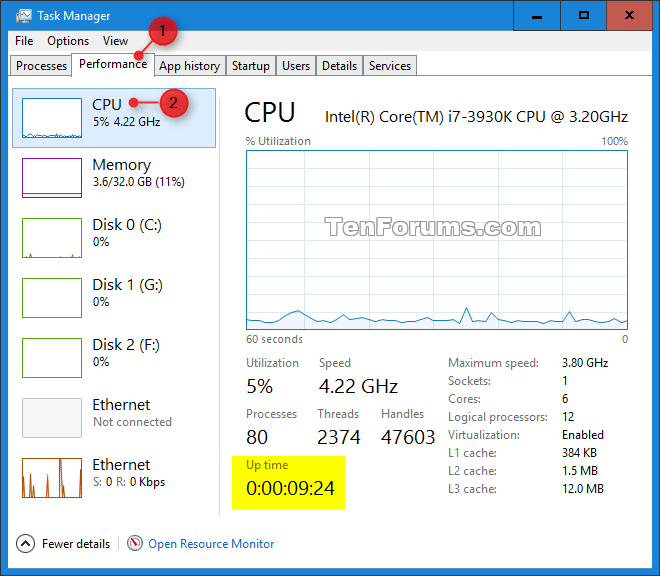This screenshot has height=576, width=660.
Task: Click the 4.22 GHz speed value
Action: (x=358, y=386)
